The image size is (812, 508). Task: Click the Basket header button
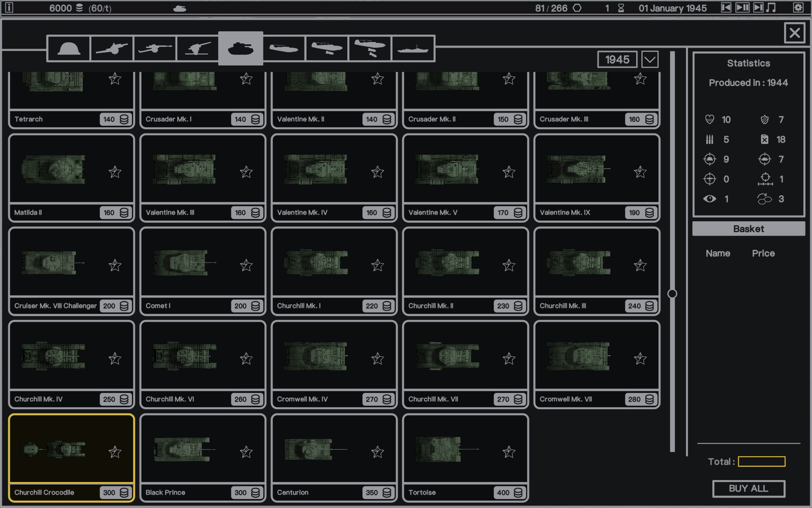748,229
